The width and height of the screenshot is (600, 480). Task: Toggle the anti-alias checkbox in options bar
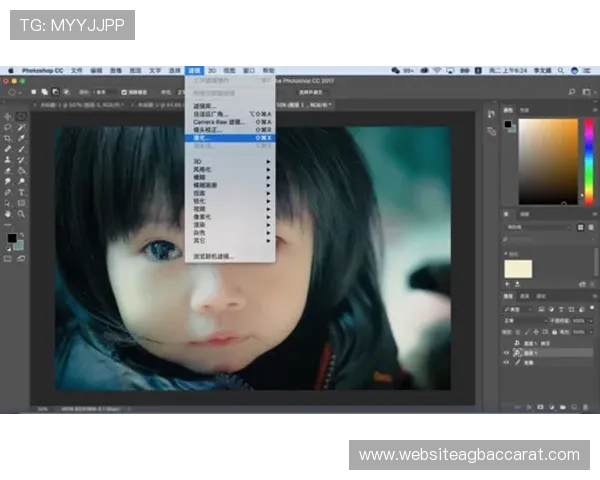click(124, 91)
